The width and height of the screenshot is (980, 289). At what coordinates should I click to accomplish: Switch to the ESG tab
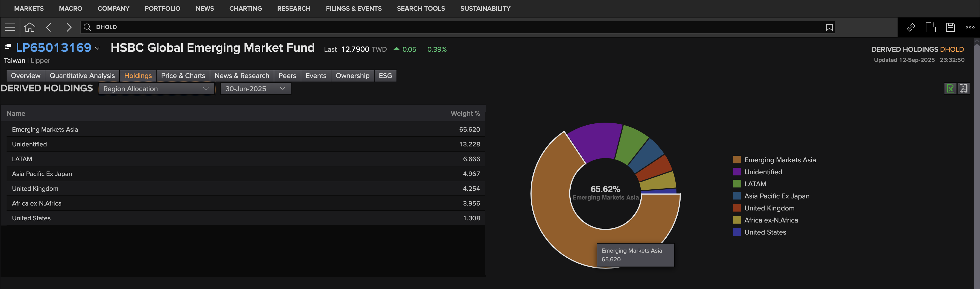385,76
